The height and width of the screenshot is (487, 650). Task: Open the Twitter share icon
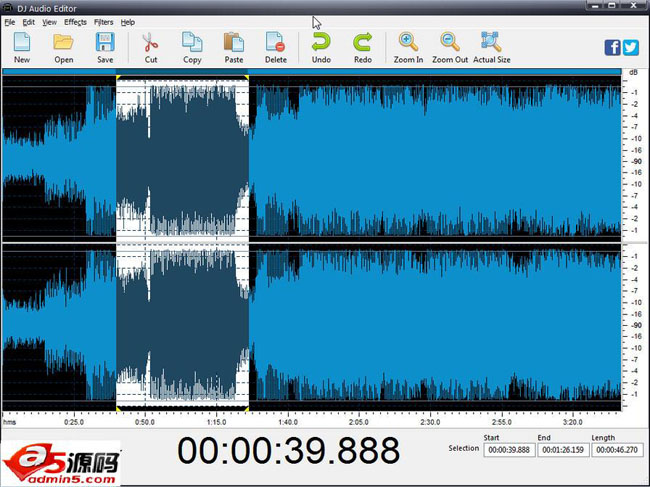[631, 48]
